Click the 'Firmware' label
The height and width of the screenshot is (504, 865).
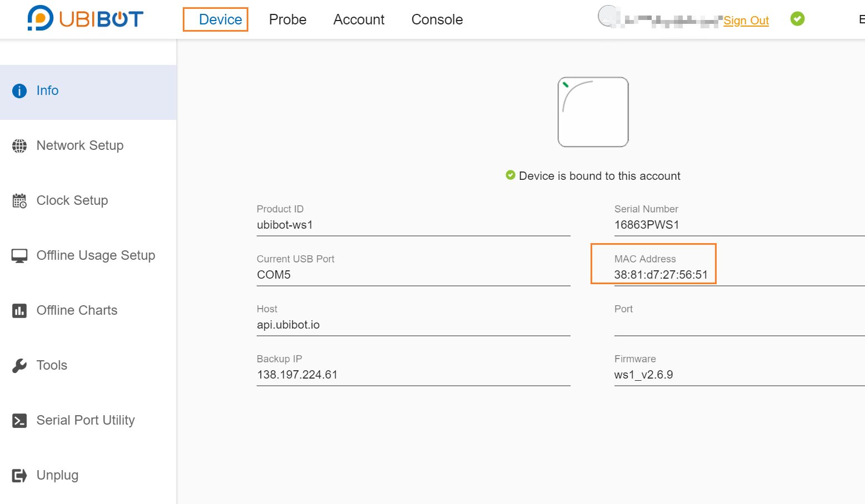pyautogui.click(x=635, y=359)
